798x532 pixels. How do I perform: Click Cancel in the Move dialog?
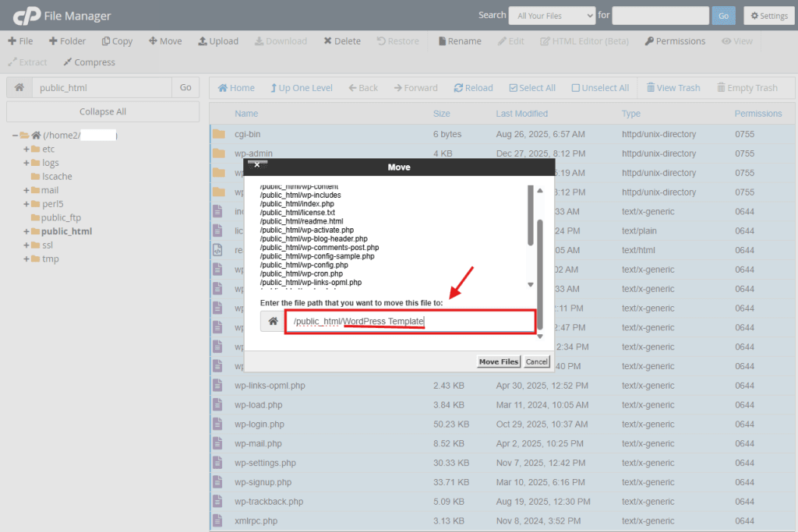click(x=536, y=362)
